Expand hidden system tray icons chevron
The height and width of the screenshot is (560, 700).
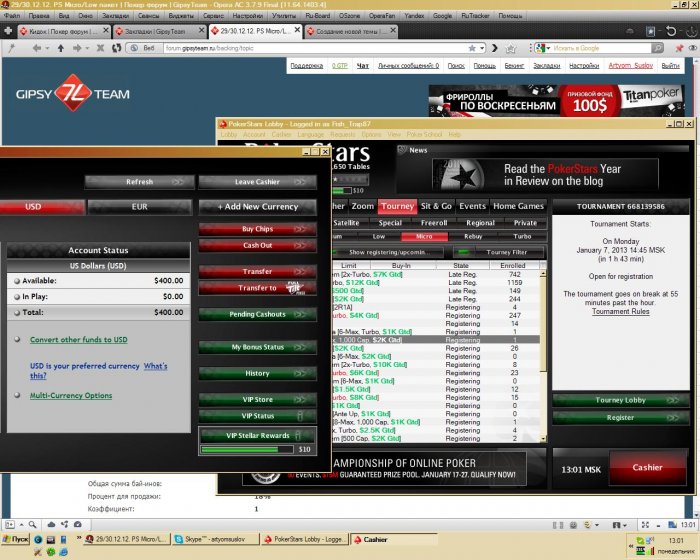click(x=631, y=546)
